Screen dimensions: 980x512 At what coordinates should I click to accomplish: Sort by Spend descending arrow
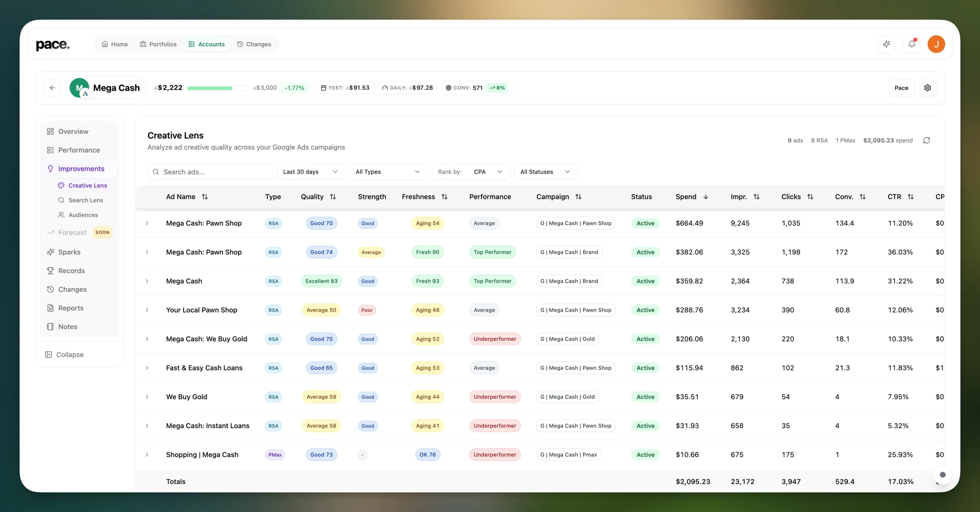[706, 197]
